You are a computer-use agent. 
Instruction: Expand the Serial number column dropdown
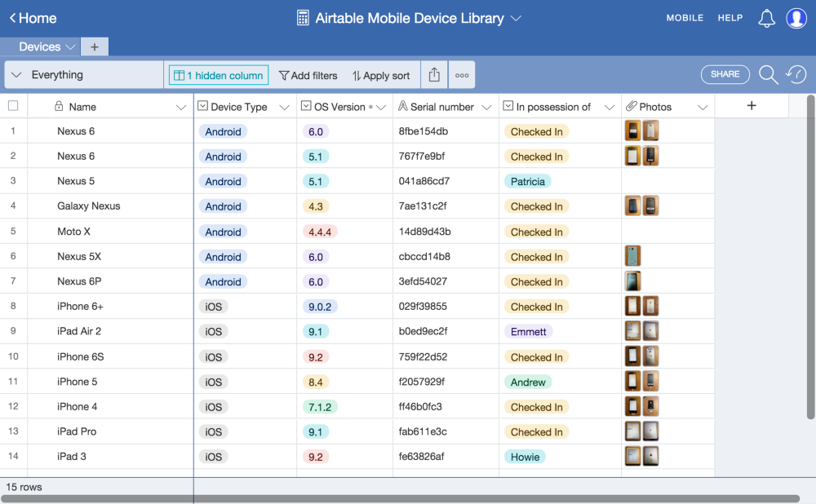(x=486, y=107)
